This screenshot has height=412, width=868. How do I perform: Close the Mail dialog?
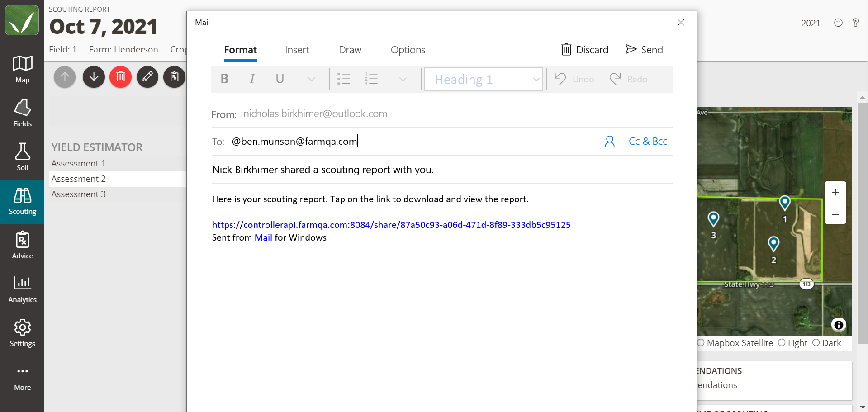pyautogui.click(x=681, y=23)
